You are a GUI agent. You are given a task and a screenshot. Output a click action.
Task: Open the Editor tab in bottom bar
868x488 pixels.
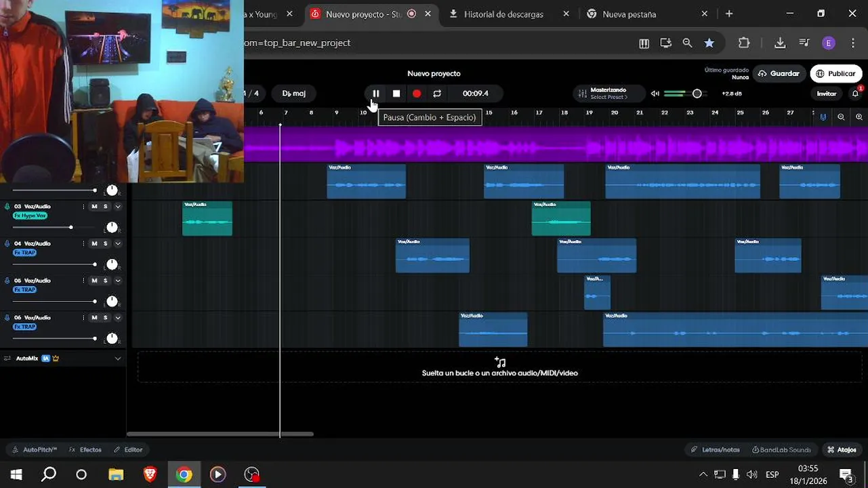tap(128, 449)
